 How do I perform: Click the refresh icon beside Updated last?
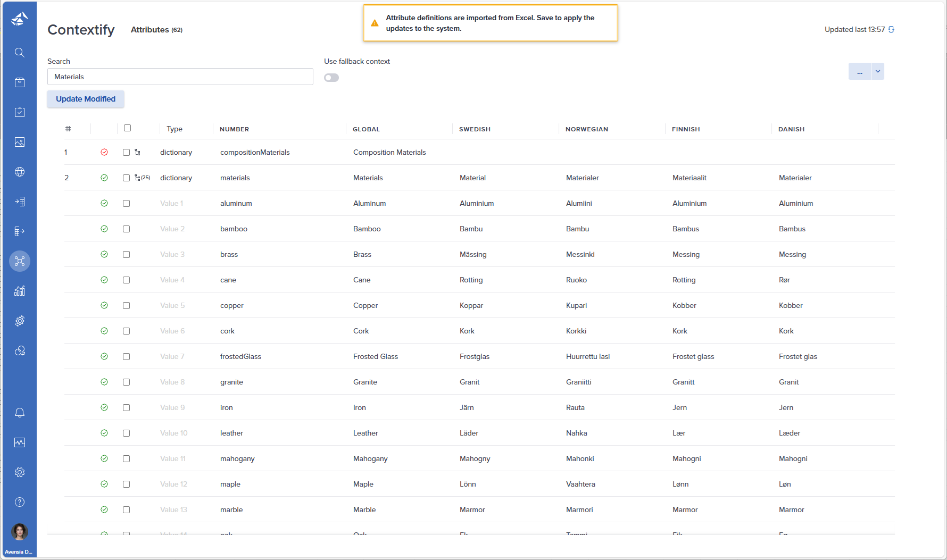pyautogui.click(x=891, y=30)
